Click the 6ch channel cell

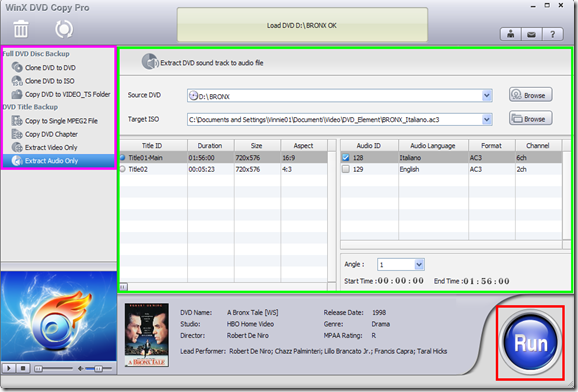[x=522, y=158]
